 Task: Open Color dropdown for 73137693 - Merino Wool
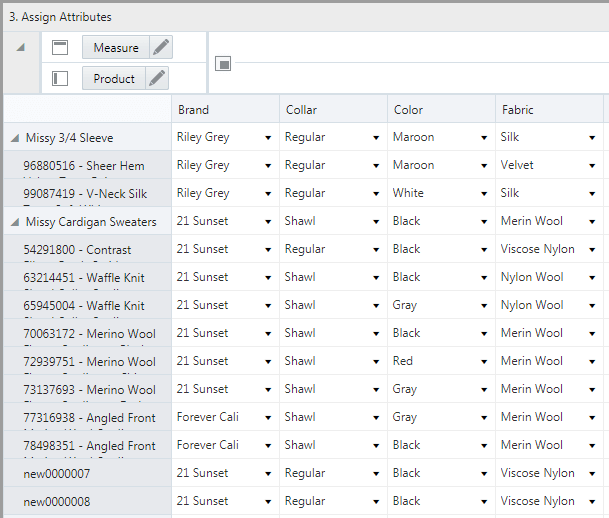pos(484,389)
